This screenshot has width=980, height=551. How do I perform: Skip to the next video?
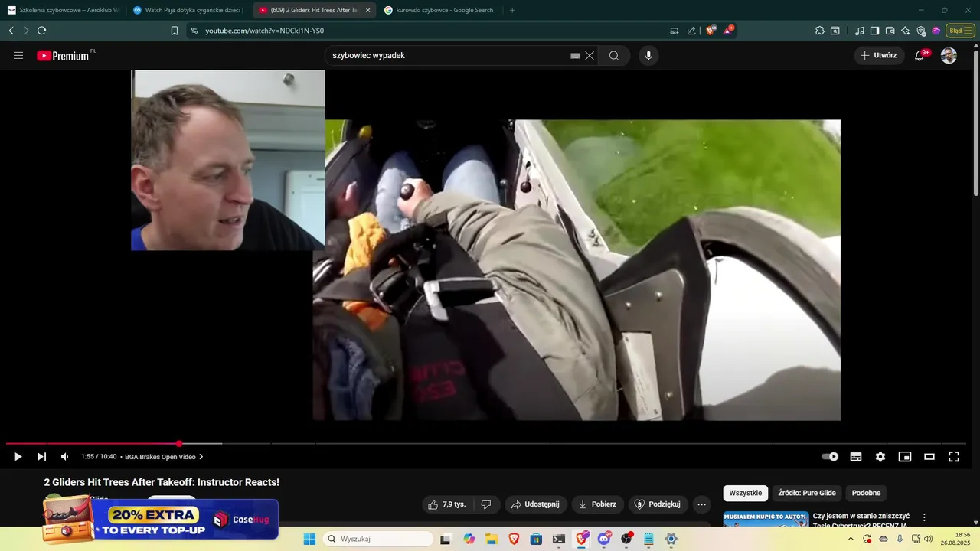pos(41,457)
